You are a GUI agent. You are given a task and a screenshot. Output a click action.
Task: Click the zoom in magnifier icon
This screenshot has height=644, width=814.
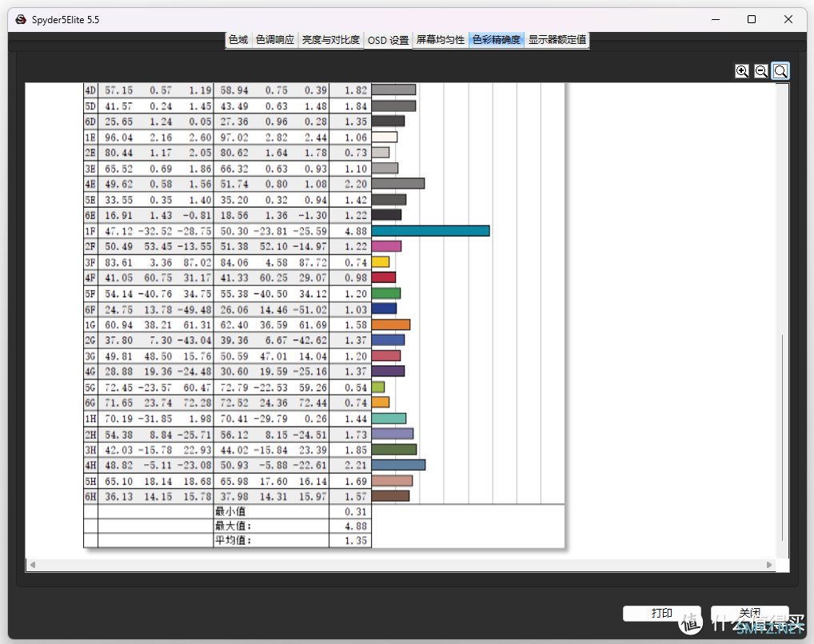742,71
